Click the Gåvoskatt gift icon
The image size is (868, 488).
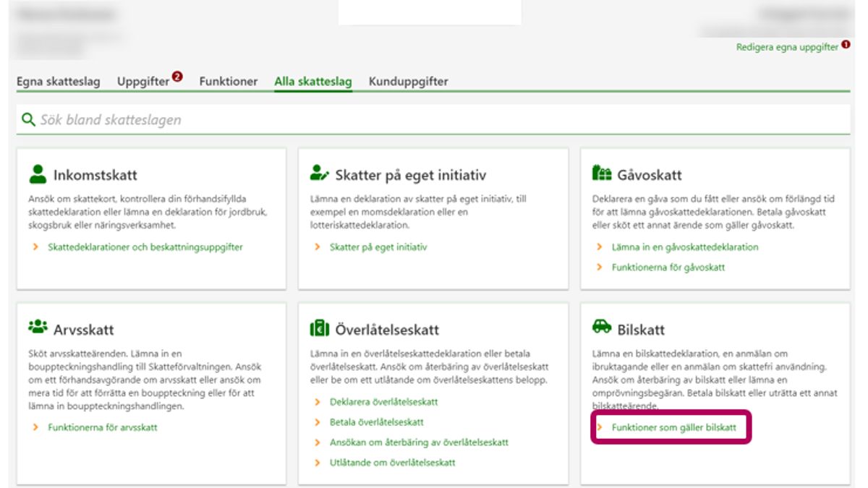(601, 174)
